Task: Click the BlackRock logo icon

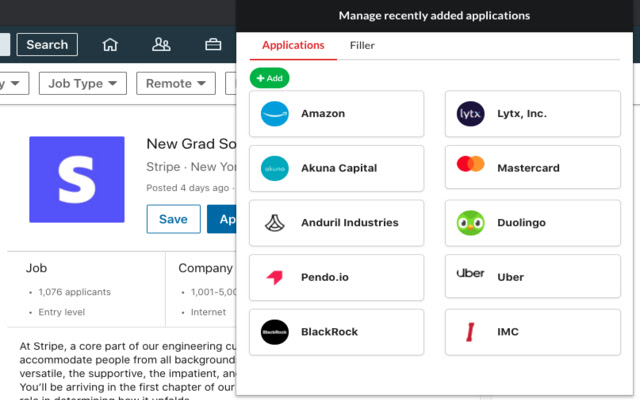Action: click(275, 332)
